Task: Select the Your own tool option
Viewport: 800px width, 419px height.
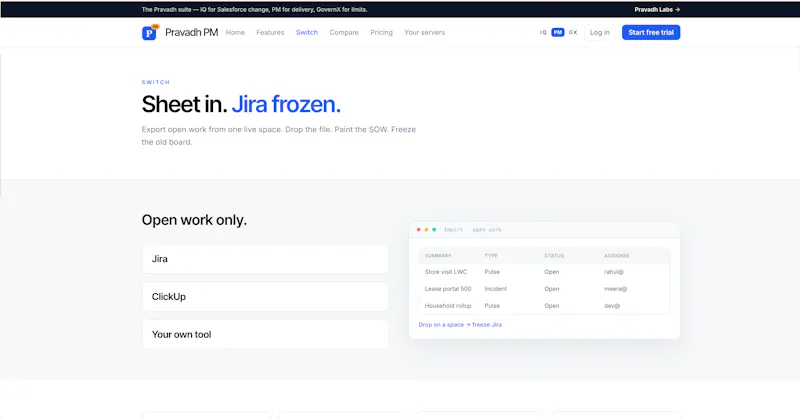Action: coord(265,334)
